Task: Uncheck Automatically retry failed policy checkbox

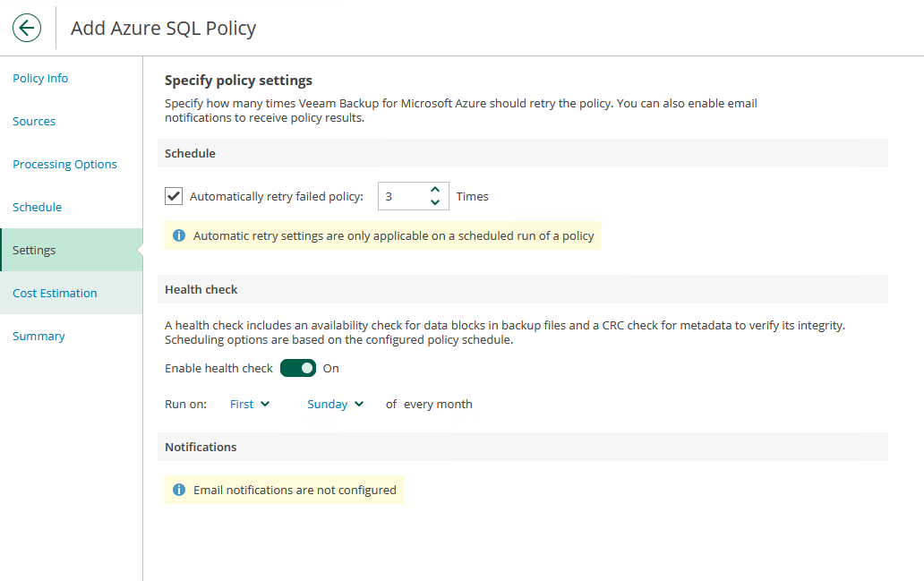Action: (174, 196)
